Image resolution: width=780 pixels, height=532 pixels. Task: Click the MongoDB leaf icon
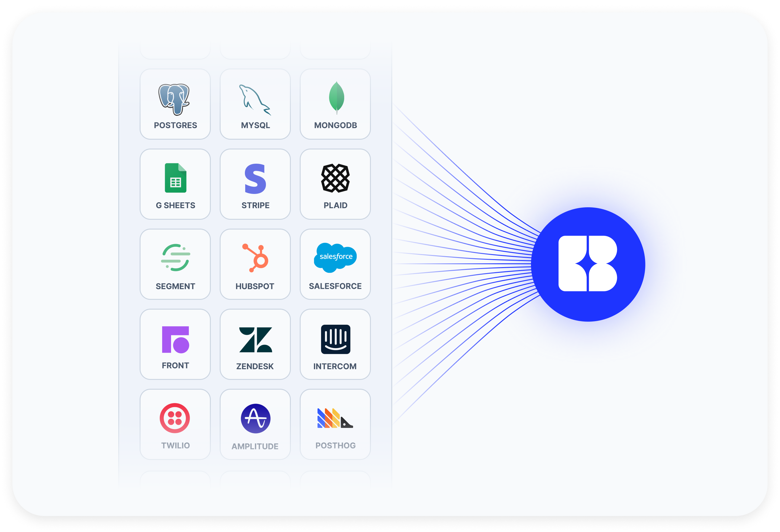336,97
